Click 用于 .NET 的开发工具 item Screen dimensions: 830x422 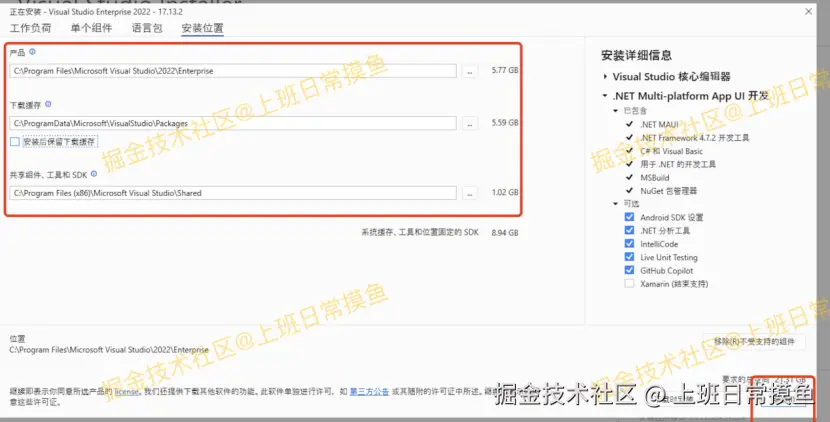[x=678, y=164]
